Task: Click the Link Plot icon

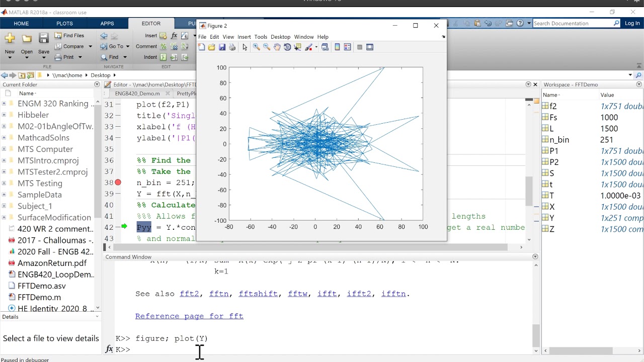Action: pyautogui.click(x=325, y=47)
